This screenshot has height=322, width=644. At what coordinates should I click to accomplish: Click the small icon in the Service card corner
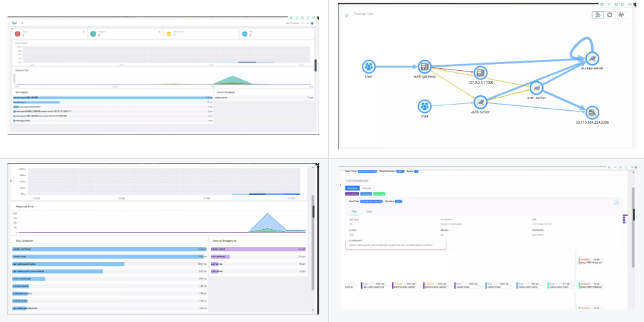coord(84,32)
